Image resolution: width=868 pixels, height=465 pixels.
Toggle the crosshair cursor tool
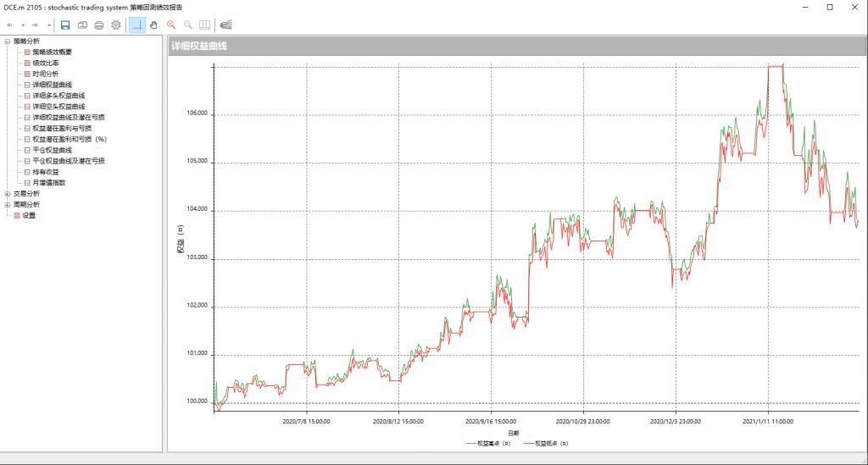pyautogui.click(x=137, y=25)
